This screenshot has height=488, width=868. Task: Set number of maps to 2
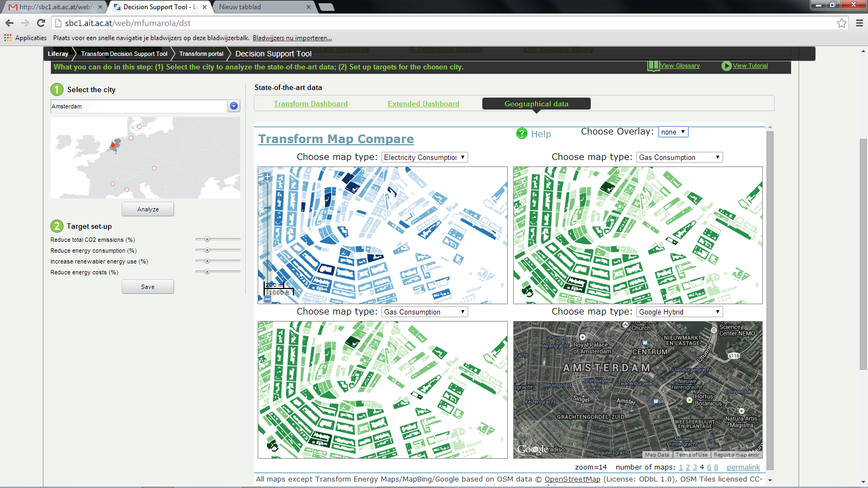[688, 467]
